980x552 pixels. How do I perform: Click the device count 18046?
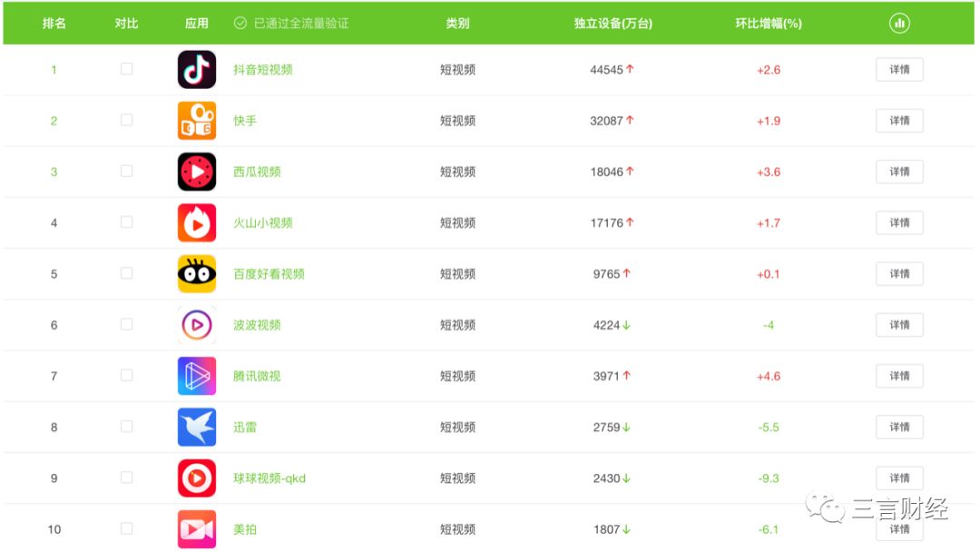click(x=606, y=172)
